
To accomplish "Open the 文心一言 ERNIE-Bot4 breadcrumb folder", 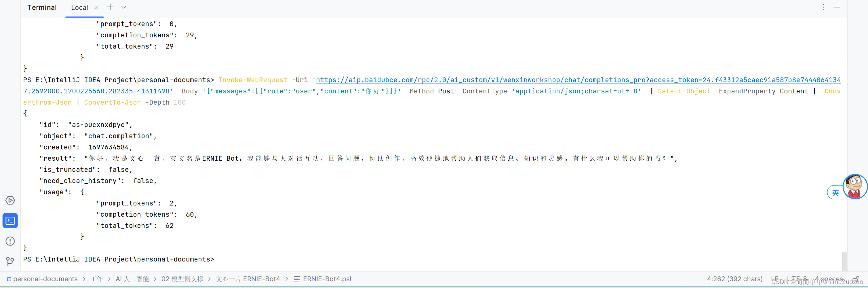I will [248, 279].
